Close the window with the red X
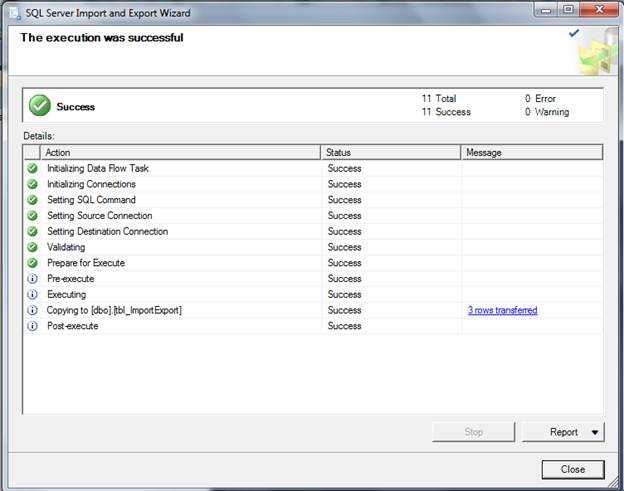Screen dimensions: 624x491 [599, 10]
